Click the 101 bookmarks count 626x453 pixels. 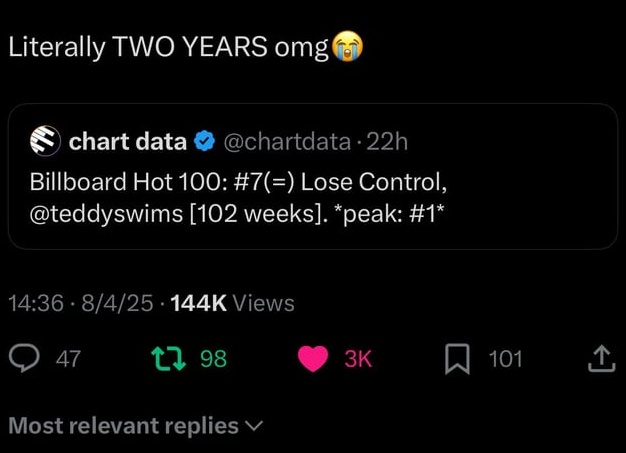[x=505, y=358]
